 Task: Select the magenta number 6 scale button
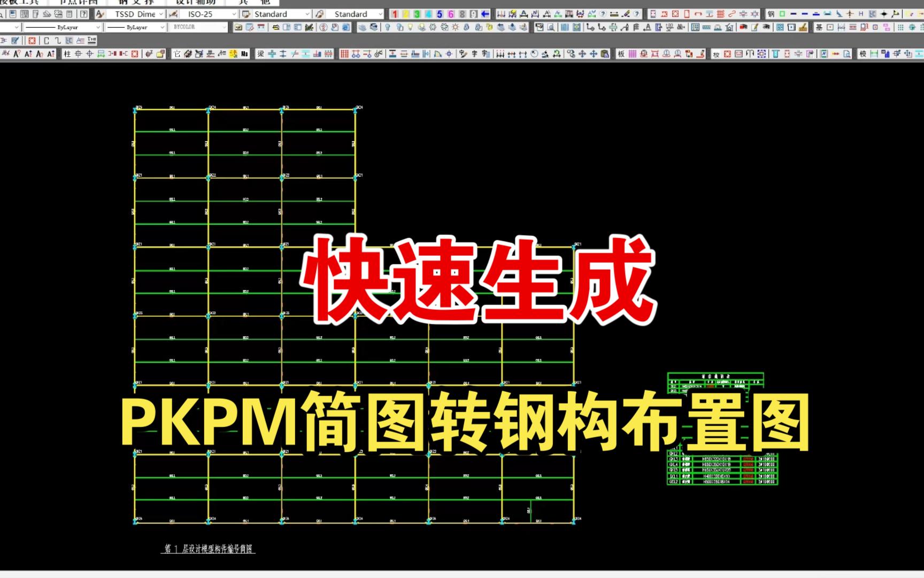tap(451, 14)
